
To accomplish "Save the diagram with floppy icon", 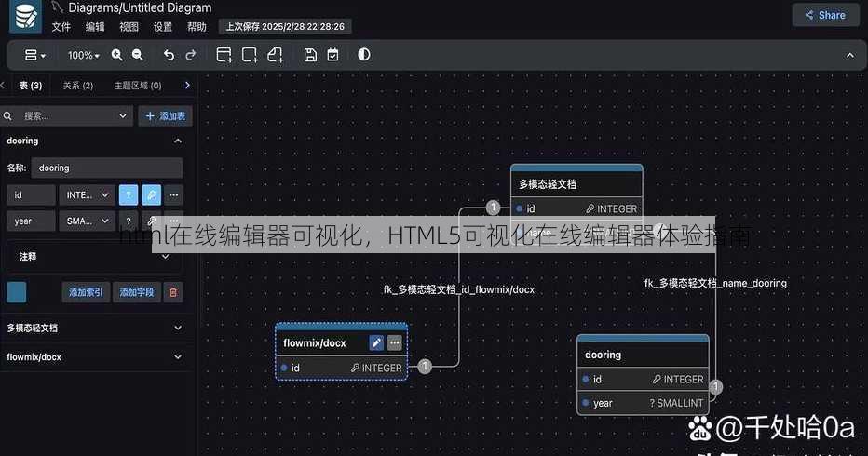I will [310, 55].
